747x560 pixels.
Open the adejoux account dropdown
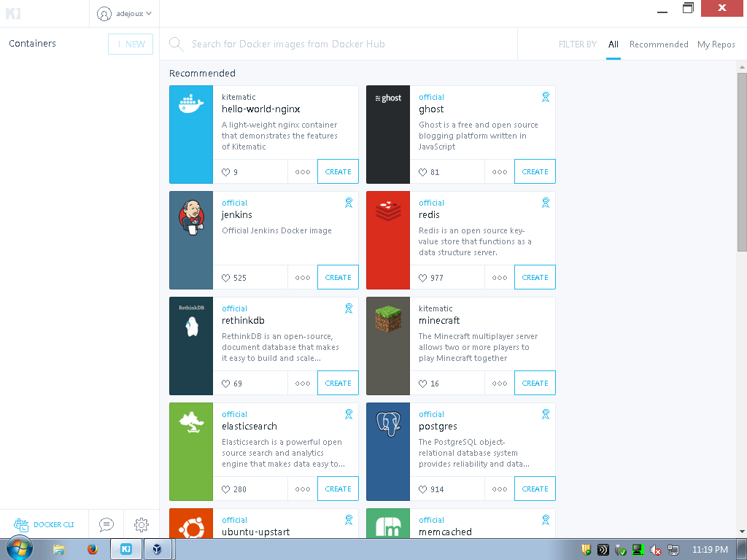(x=124, y=14)
